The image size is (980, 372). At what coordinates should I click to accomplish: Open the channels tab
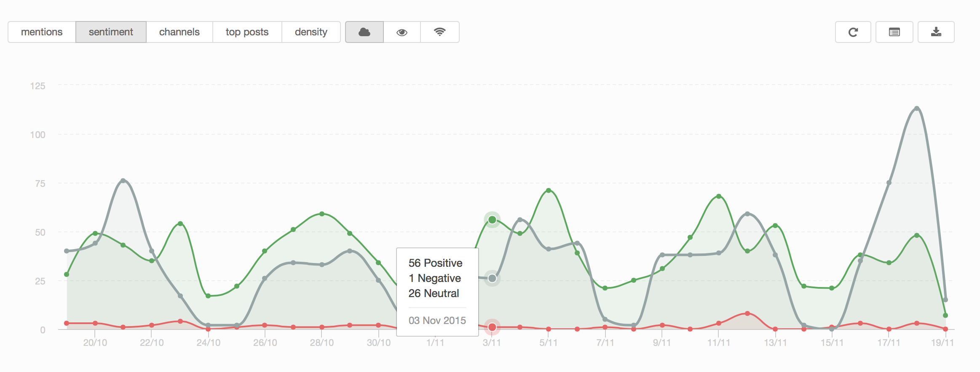pyautogui.click(x=179, y=32)
